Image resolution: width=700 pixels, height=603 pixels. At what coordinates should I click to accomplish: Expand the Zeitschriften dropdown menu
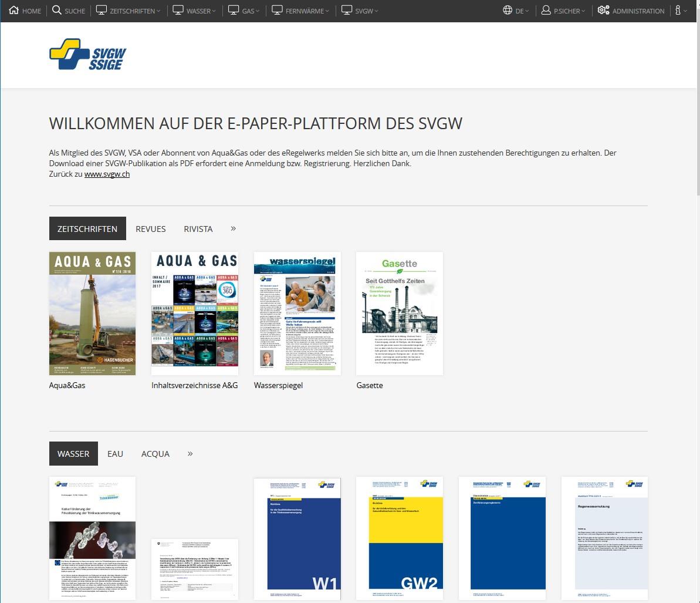tap(134, 11)
